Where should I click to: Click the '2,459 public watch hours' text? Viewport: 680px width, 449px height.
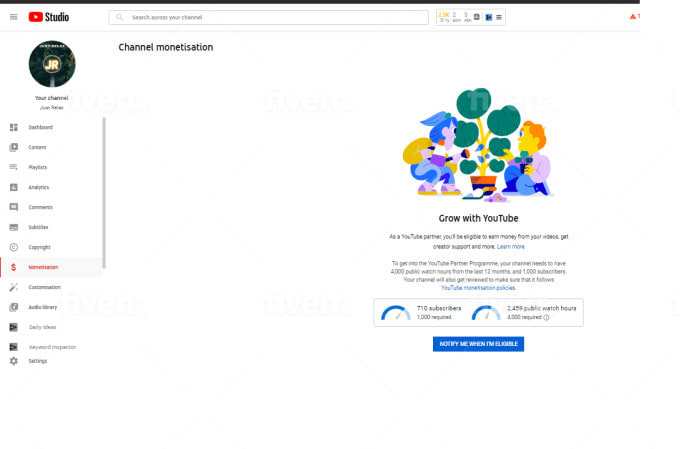pyautogui.click(x=542, y=308)
